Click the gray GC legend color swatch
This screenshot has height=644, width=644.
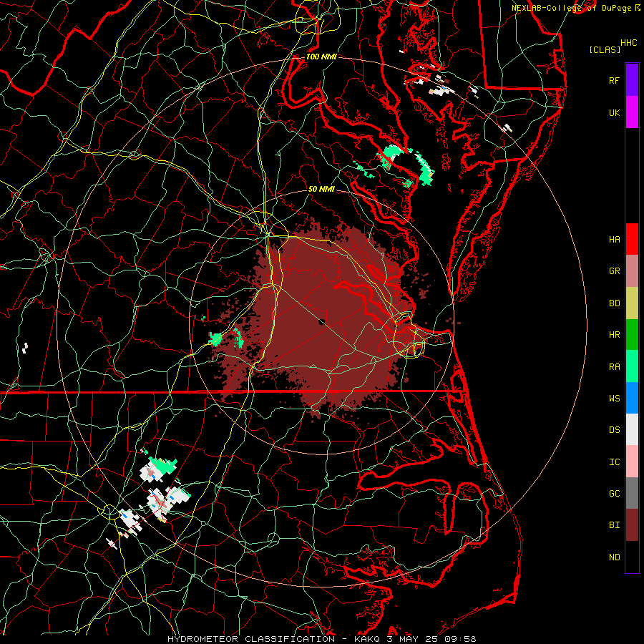[632, 493]
